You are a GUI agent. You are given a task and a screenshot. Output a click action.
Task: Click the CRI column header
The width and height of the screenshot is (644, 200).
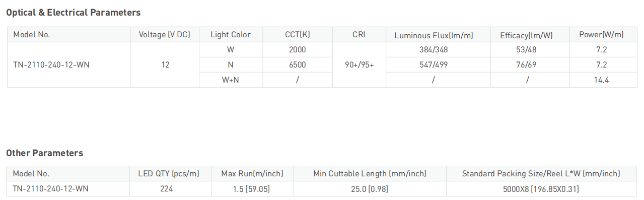point(359,35)
